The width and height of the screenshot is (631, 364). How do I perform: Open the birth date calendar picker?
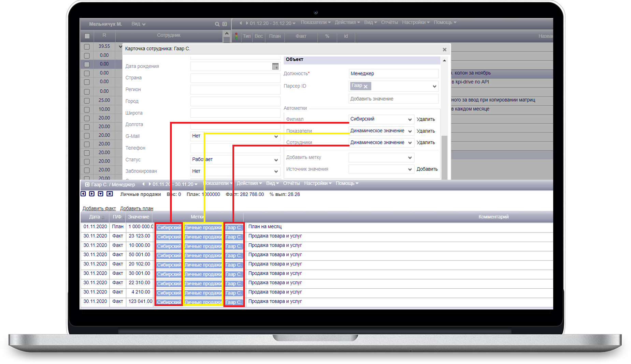pos(275,66)
